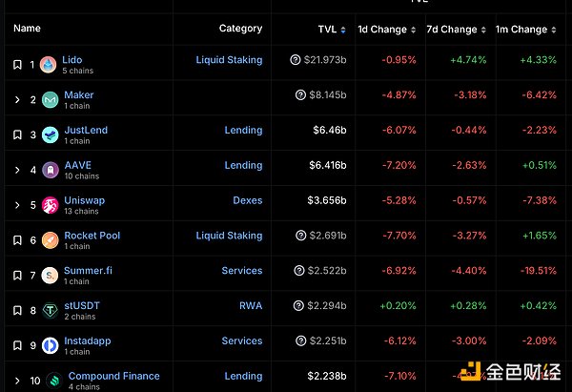Screen dimensions: 572x392
Task: Click the Maker protocol logo icon
Action: [x=49, y=100]
